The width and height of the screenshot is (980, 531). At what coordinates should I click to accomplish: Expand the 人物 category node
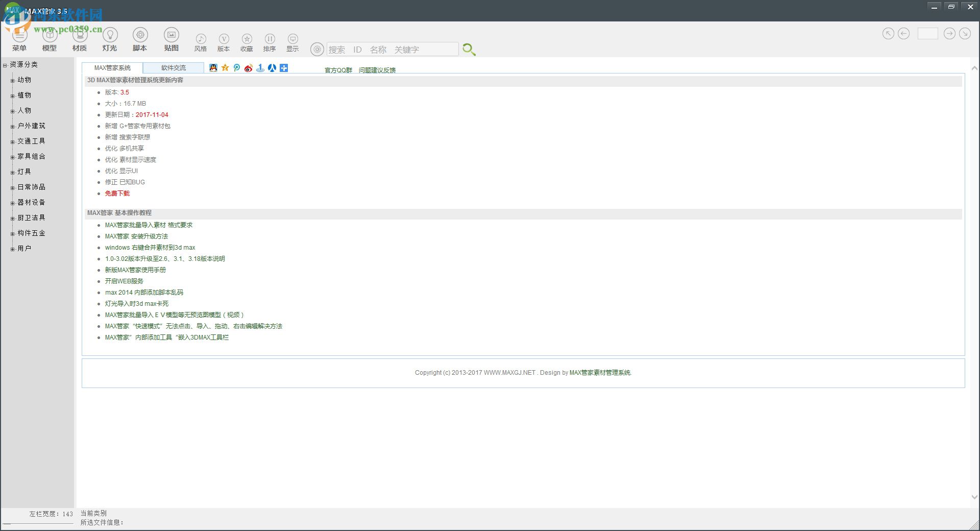[12, 111]
